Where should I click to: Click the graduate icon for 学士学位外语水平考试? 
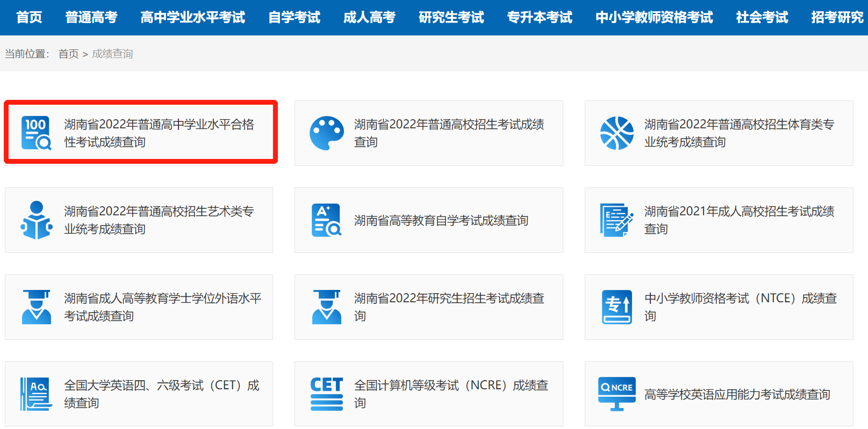(x=36, y=307)
